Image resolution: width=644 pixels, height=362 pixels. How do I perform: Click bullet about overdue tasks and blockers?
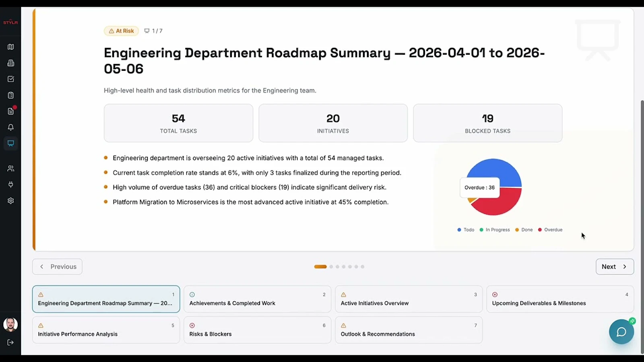pos(250,187)
